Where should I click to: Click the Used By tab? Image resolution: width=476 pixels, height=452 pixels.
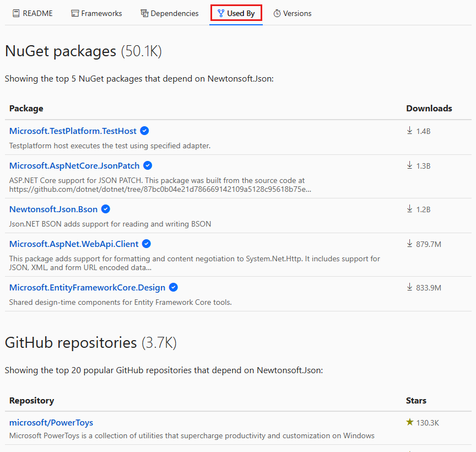tap(236, 13)
